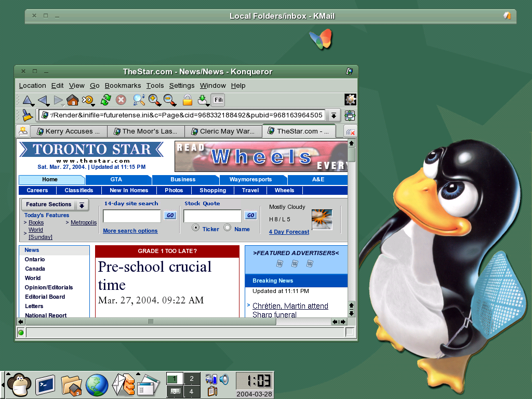Open the Chrétien, Martin attend link
Screen dimensions: 532x399
(x=290, y=305)
